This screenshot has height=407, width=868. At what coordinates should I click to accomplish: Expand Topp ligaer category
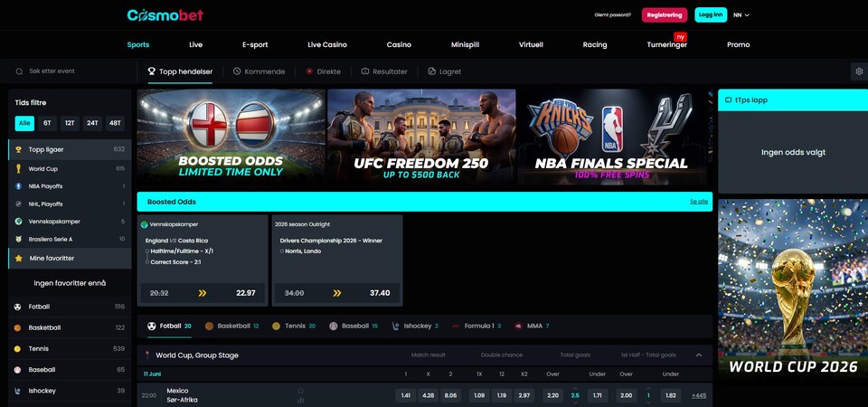click(70, 149)
